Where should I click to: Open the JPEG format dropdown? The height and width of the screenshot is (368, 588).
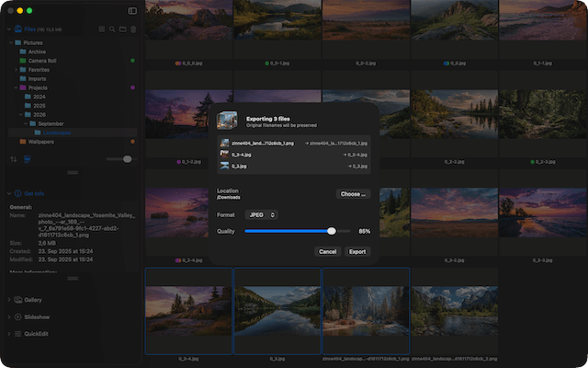(x=262, y=214)
